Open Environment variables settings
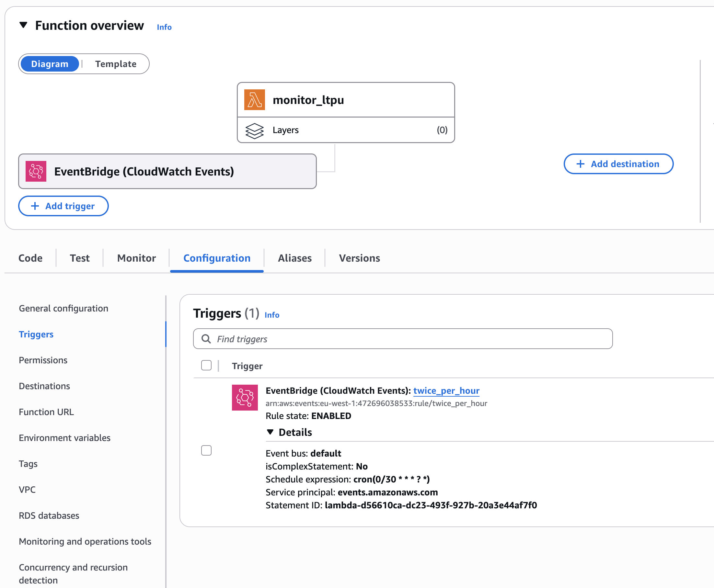The width and height of the screenshot is (714, 588). (x=65, y=438)
